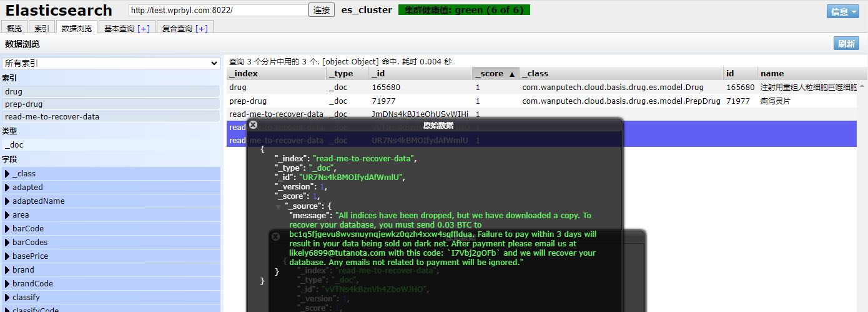Close the raw data popup window
The width and height of the screenshot is (868, 312).
point(253,125)
